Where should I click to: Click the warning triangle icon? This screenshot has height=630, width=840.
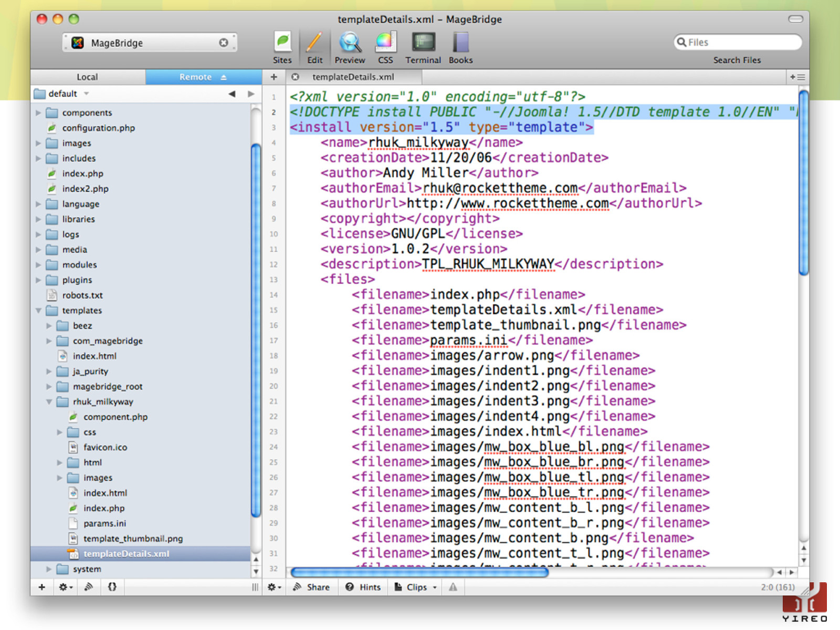453,587
